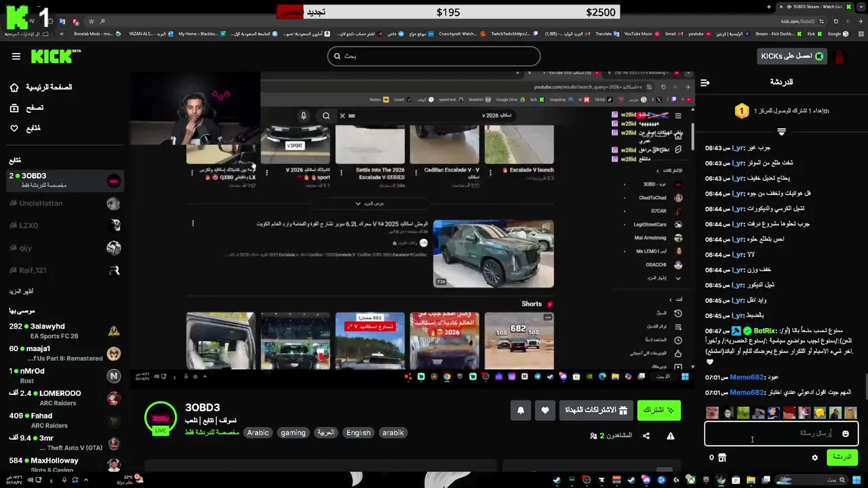Click the green subscribe button (اشترك)

658,410
